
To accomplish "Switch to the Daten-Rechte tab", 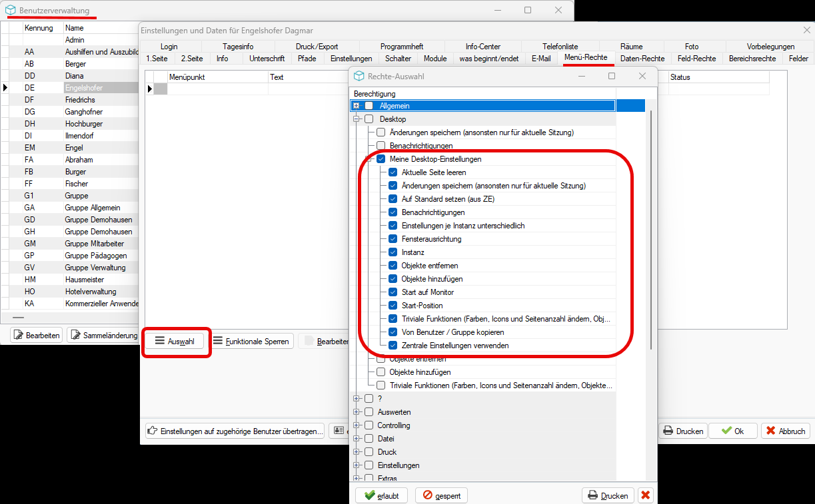I will [x=642, y=59].
